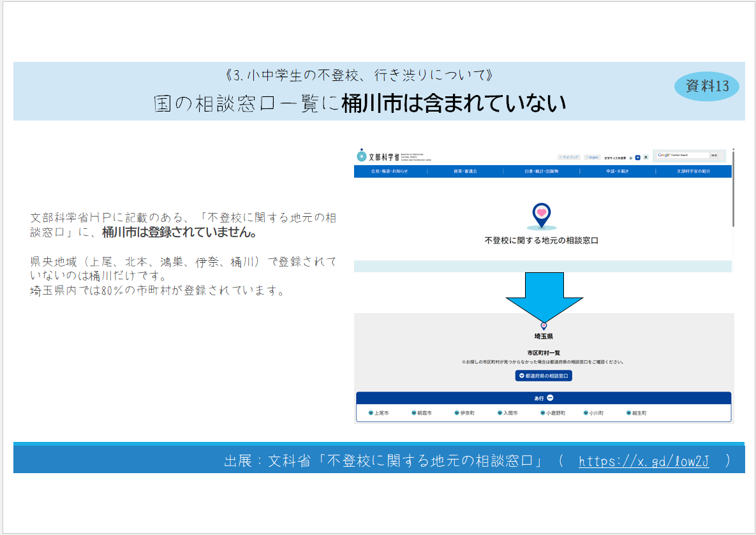Select the medium text size 中 button

638,158
